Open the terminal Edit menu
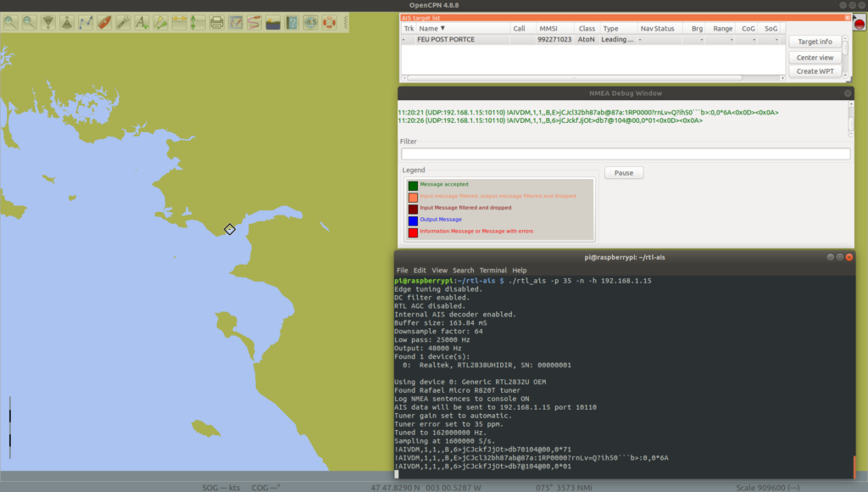The height and width of the screenshot is (492, 868). 420,271
